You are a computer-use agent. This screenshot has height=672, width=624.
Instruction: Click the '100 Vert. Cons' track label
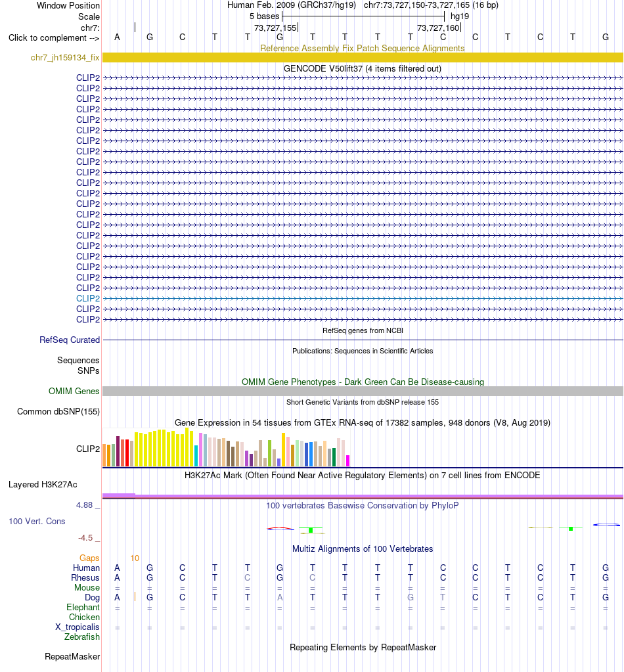click(37, 522)
